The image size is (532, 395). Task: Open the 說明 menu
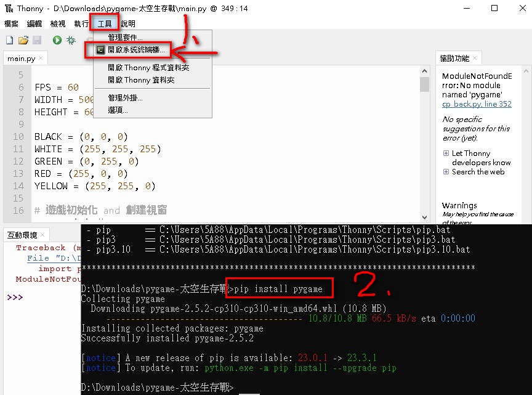[128, 23]
